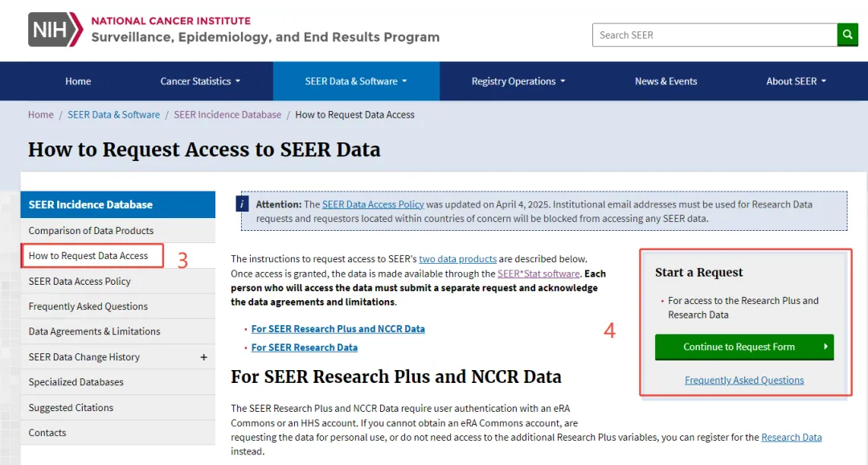The width and height of the screenshot is (868, 465).
Task: Open the SEER Data & Software dropdown
Action: click(x=356, y=81)
